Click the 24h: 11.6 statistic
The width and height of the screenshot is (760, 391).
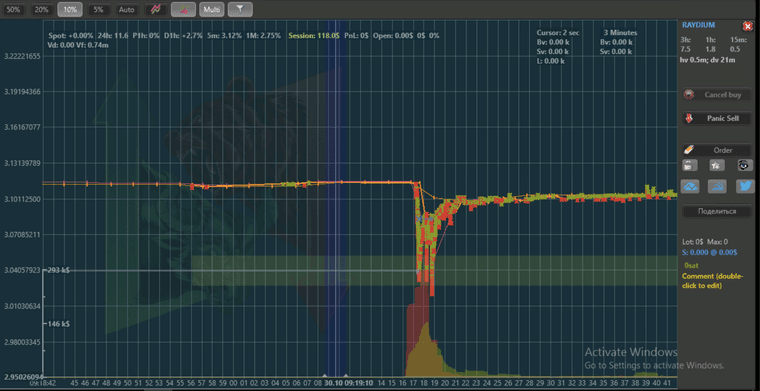(x=113, y=36)
